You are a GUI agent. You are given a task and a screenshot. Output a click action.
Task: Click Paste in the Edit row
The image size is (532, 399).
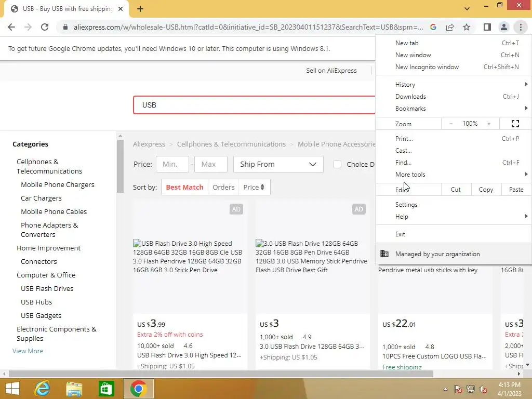[516, 190]
